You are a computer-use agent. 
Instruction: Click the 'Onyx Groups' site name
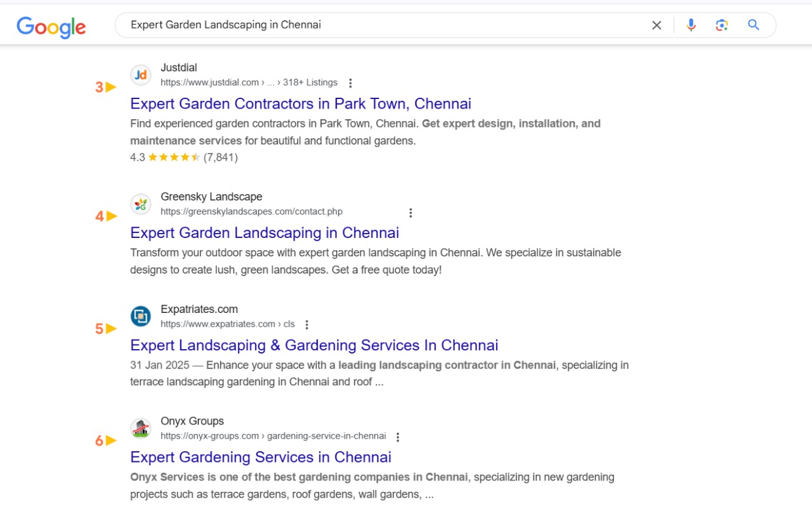(192, 421)
